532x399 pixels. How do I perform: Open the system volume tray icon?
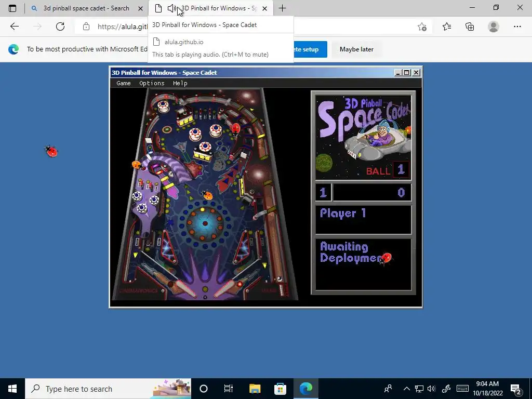coord(432,389)
